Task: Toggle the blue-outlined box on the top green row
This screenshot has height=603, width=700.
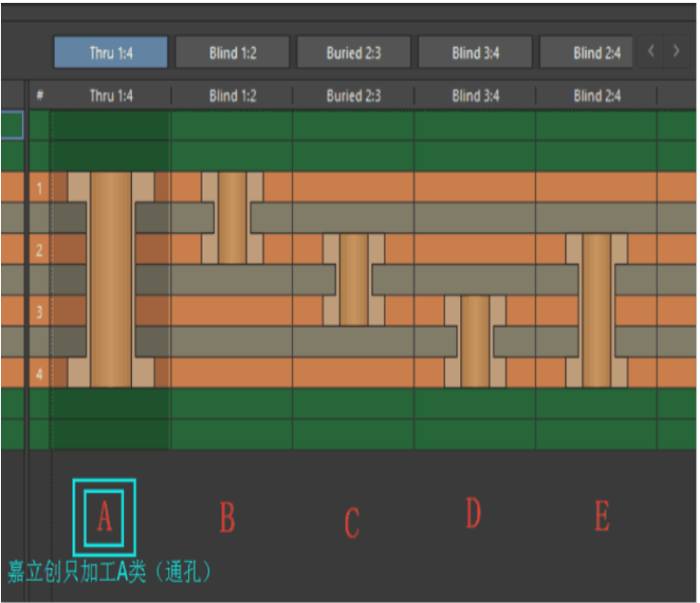Action: tap(11, 125)
